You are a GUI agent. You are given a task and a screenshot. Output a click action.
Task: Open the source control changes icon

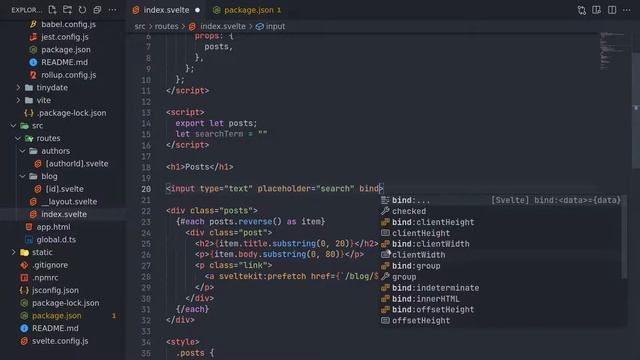point(582,10)
